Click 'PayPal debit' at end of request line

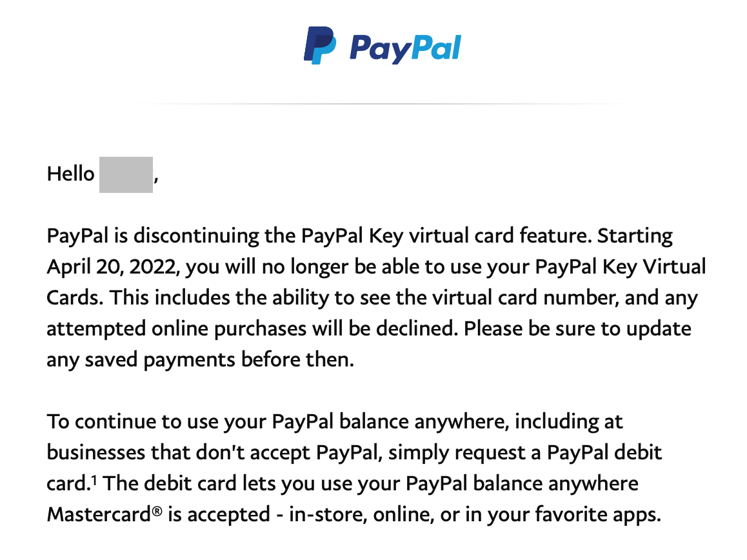tap(604, 453)
